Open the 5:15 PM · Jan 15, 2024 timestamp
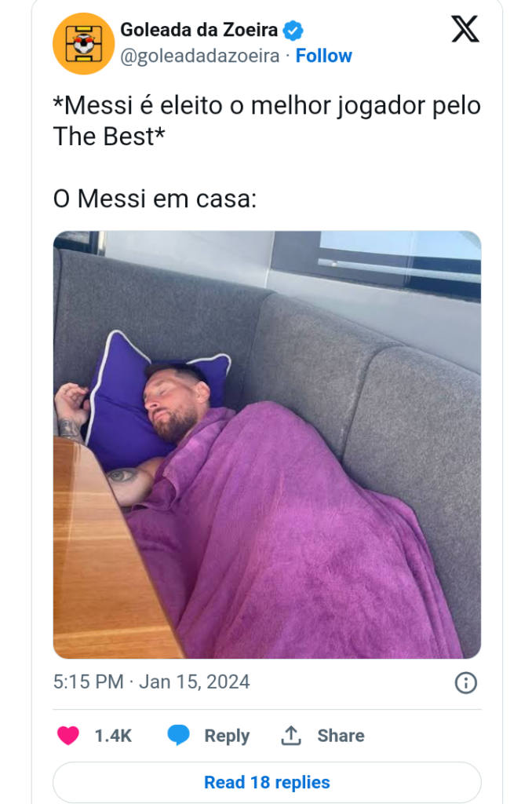This screenshot has width=532, height=804. coord(151,682)
